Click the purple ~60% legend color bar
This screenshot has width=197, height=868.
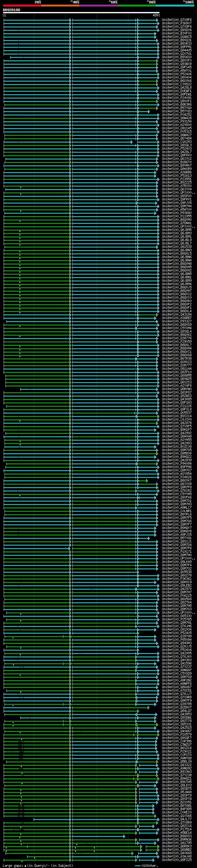(99, 6)
